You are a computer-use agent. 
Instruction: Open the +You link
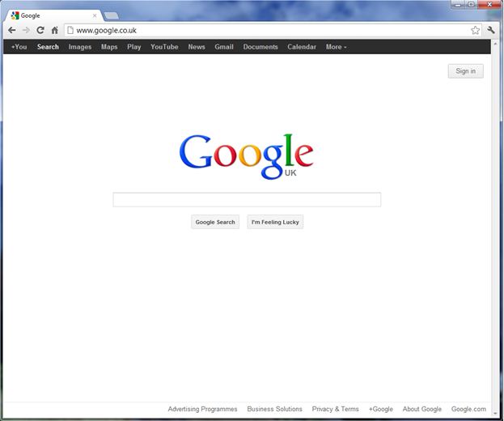point(19,47)
